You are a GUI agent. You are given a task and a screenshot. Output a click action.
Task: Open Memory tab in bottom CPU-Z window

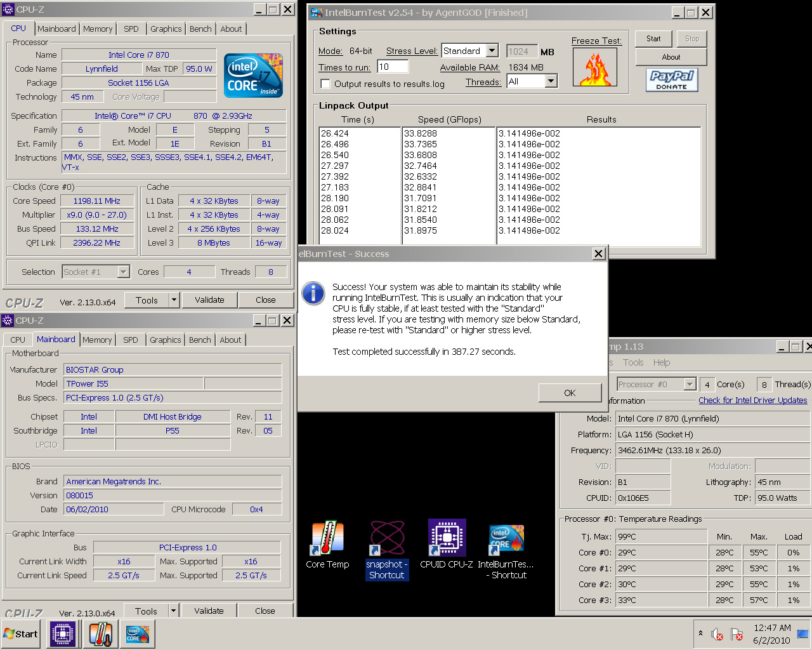point(97,340)
